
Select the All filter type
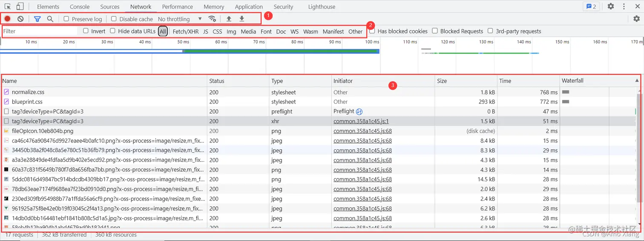pyautogui.click(x=163, y=31)
